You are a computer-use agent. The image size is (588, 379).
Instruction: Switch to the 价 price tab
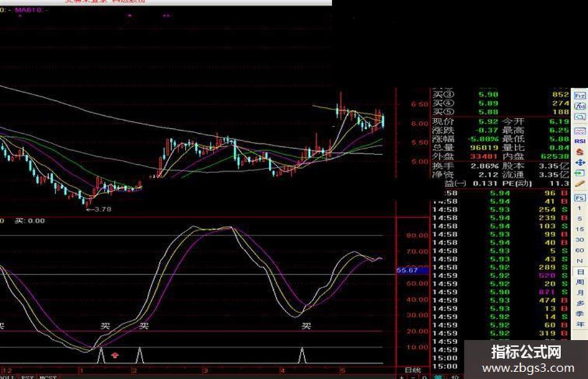455,377
